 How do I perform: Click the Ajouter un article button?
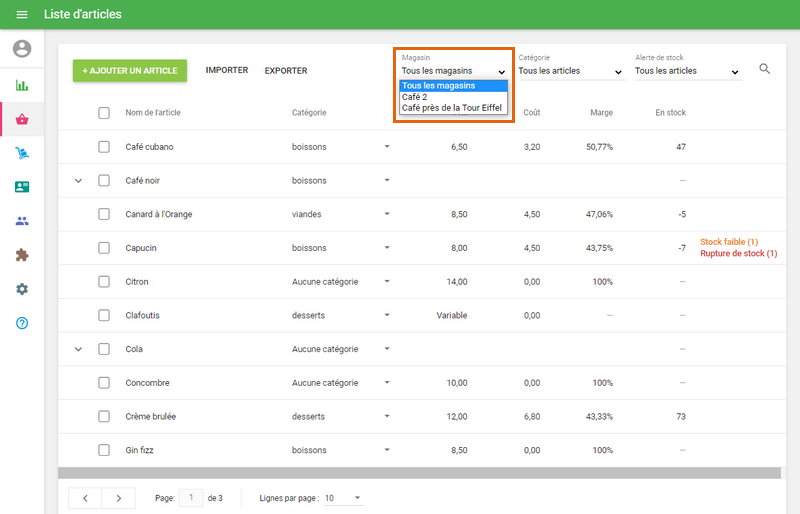(x=130, y=71)
